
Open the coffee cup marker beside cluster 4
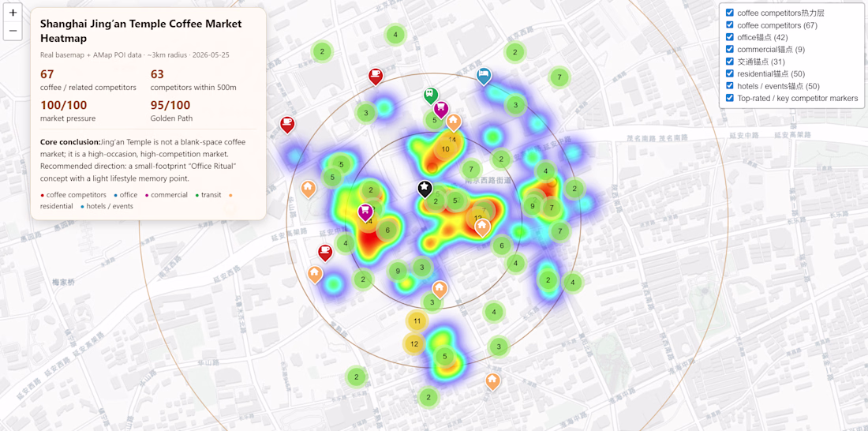[x=325, y=253]
